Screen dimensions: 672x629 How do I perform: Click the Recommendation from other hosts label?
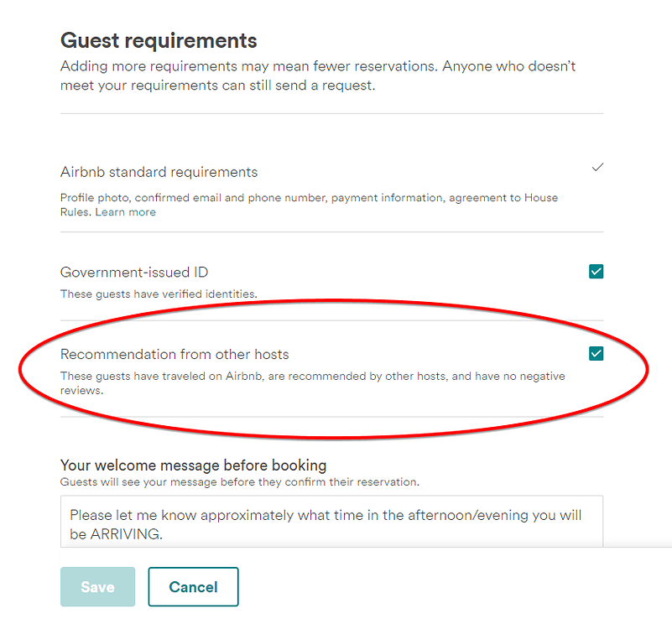click(x=173, y=354)
